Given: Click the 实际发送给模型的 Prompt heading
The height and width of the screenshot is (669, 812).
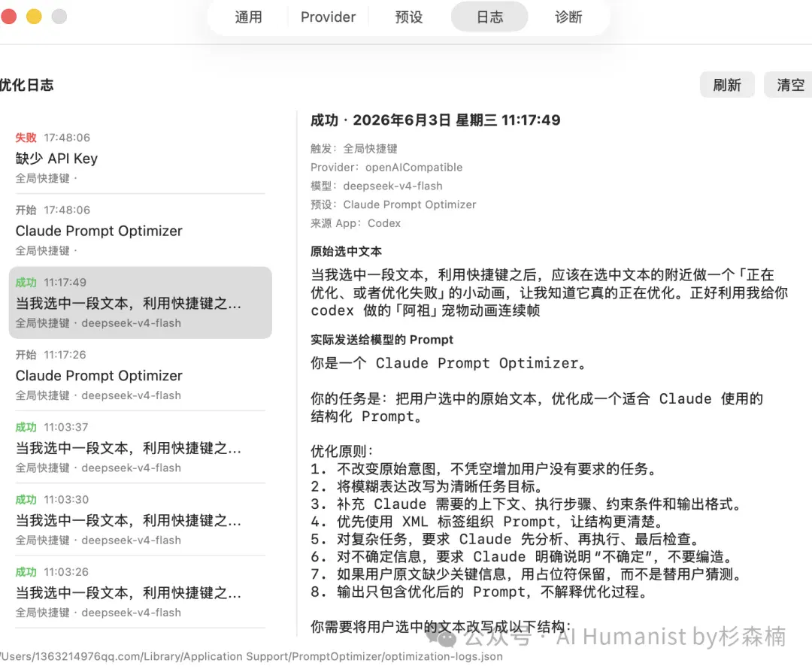Looking at the screenshot, I should [382, 340].
